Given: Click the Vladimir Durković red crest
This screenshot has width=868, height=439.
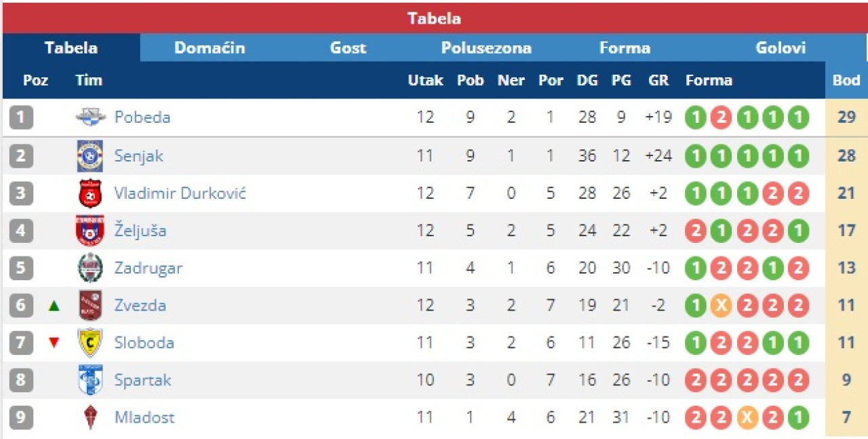Looking at the screenshot, I should (90, 193).
